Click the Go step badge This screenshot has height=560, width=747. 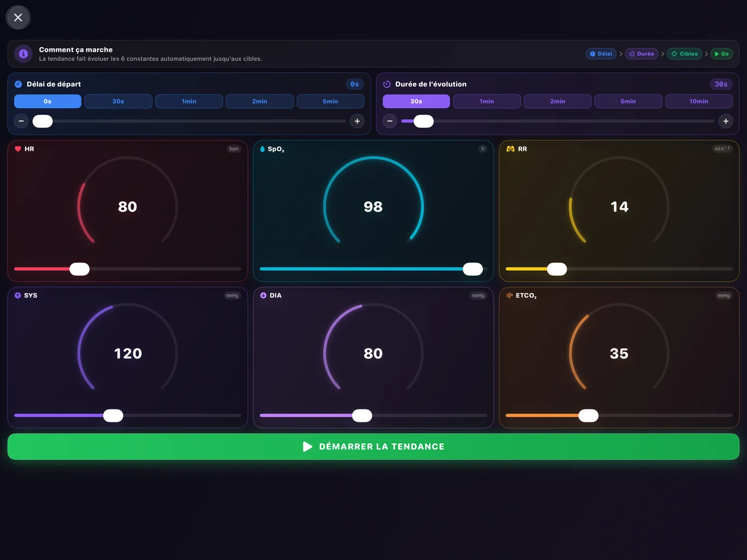[722, 54]
